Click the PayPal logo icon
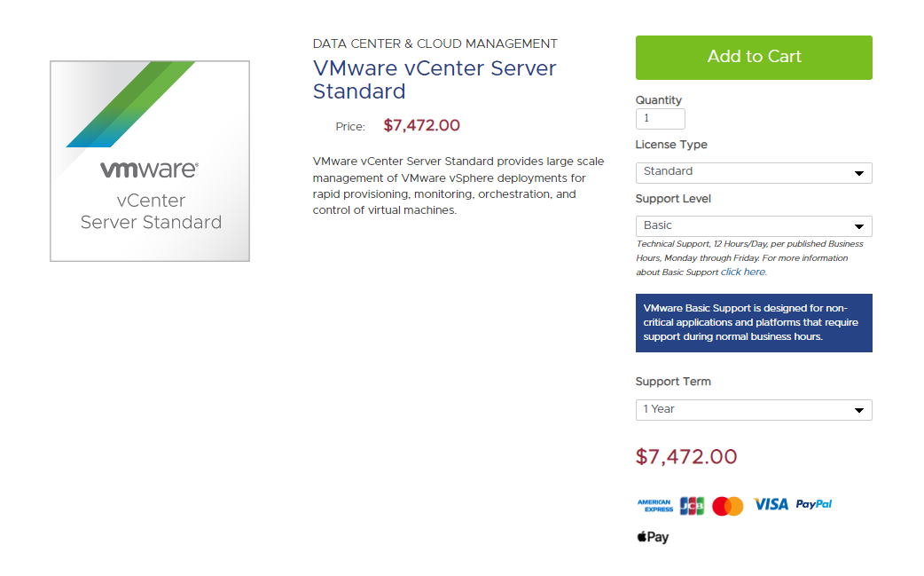 tap(814, 504)
